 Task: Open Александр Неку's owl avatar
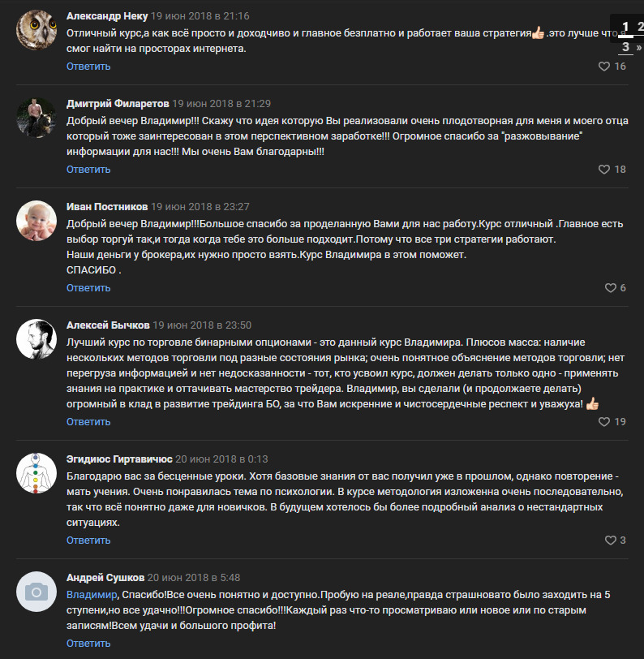(36, 30)
